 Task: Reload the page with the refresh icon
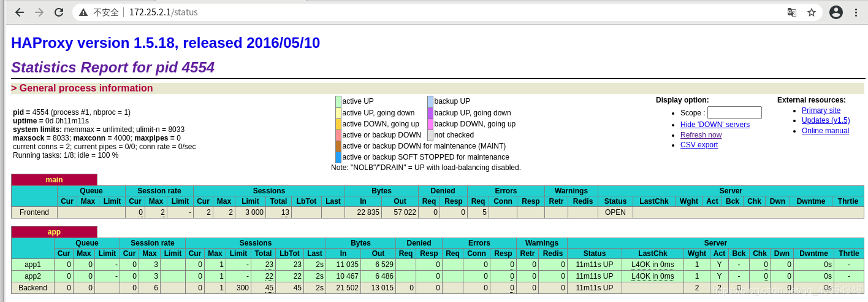point(59,12)
